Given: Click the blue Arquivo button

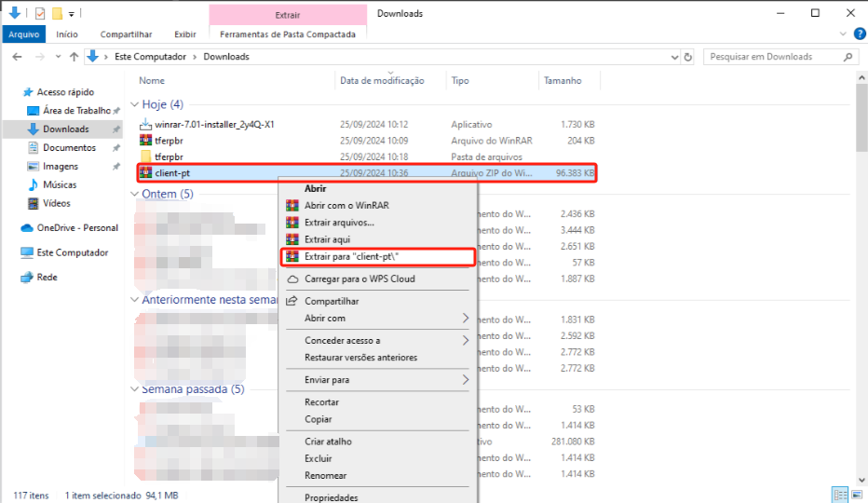Looking at the screenshot, I should coord(23,34).
